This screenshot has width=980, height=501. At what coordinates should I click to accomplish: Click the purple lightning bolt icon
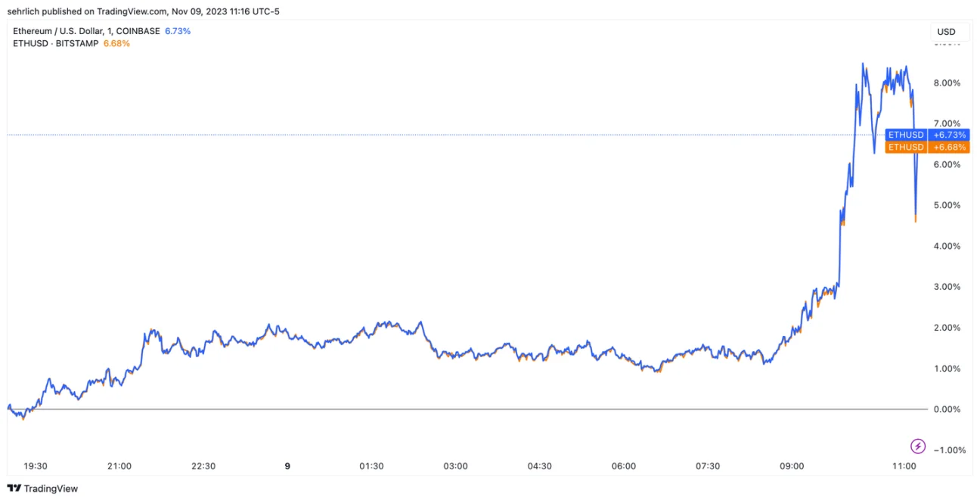tap(917, 446)
